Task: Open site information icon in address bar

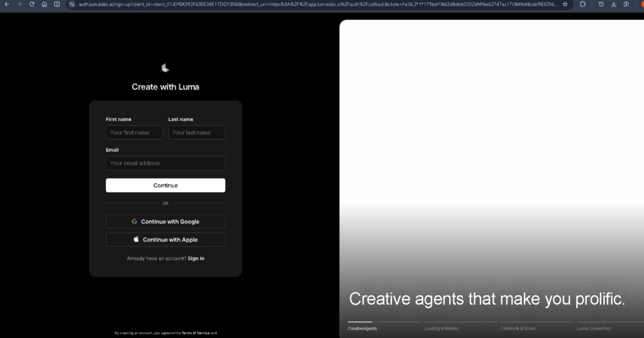Action: pyautogui.click(x=72, y=4)
